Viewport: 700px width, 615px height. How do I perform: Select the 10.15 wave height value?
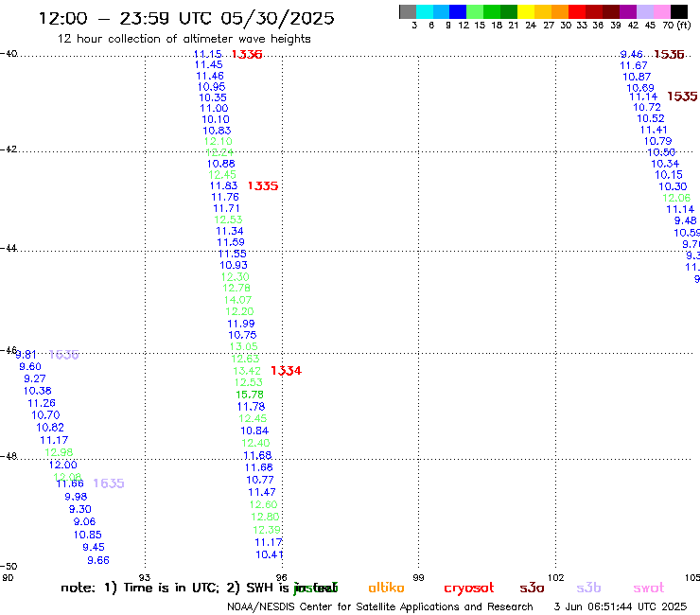click(669, 175)
